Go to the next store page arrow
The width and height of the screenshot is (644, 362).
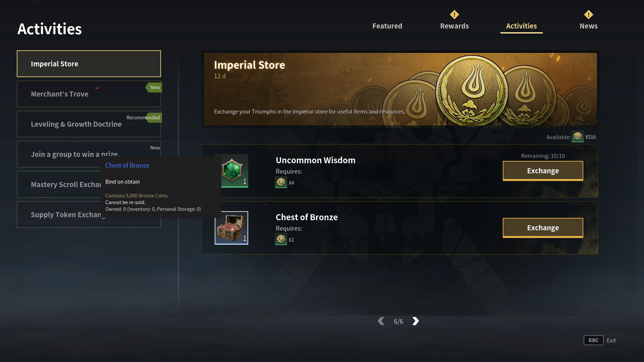pos(416,321)
